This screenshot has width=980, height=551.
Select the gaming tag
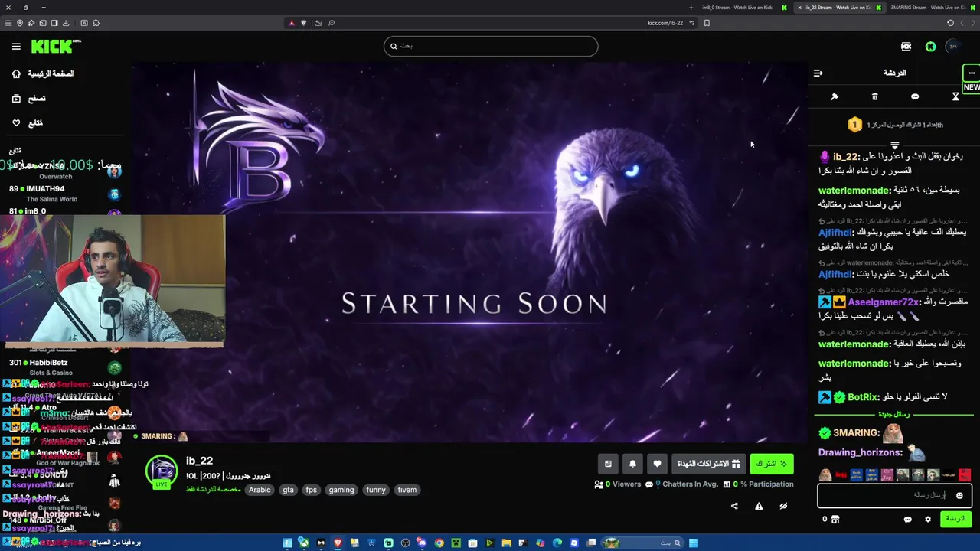[x=341, y=490]
